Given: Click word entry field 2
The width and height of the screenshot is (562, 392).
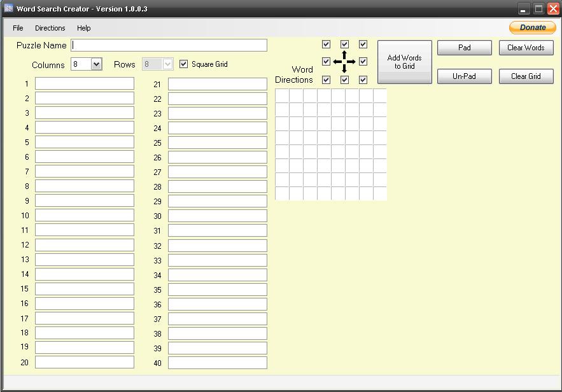Looking at the screenshot, I should click(85, 98).
